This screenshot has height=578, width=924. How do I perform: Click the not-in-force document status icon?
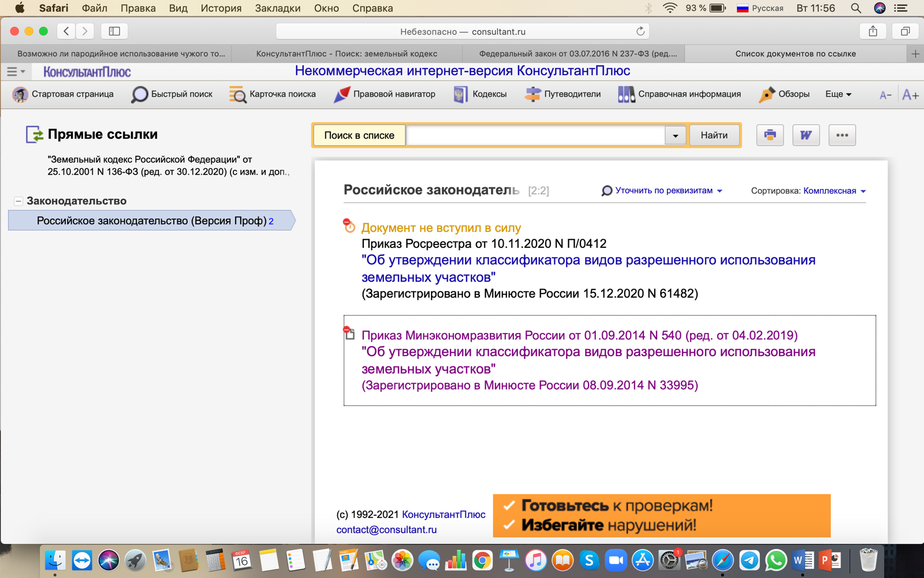pos(349,225)
